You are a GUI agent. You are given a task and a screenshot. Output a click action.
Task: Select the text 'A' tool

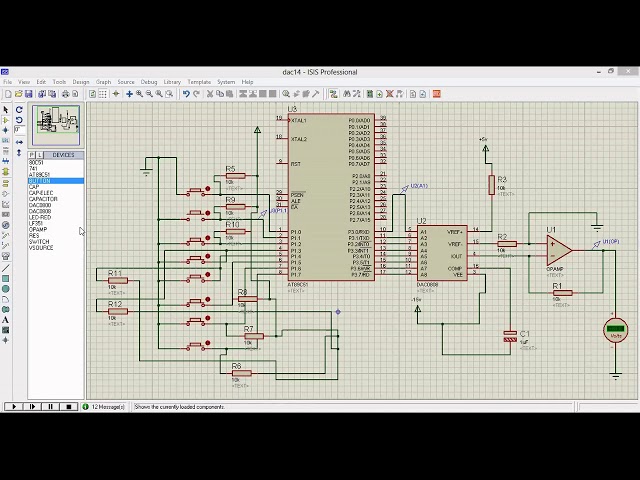pyautogui.click(x=6, y=320)
